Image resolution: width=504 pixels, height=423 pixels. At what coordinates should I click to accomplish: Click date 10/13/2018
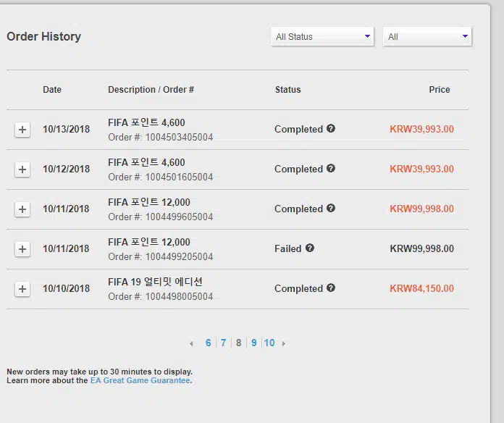pyautogui.click(x=66, y=129)
